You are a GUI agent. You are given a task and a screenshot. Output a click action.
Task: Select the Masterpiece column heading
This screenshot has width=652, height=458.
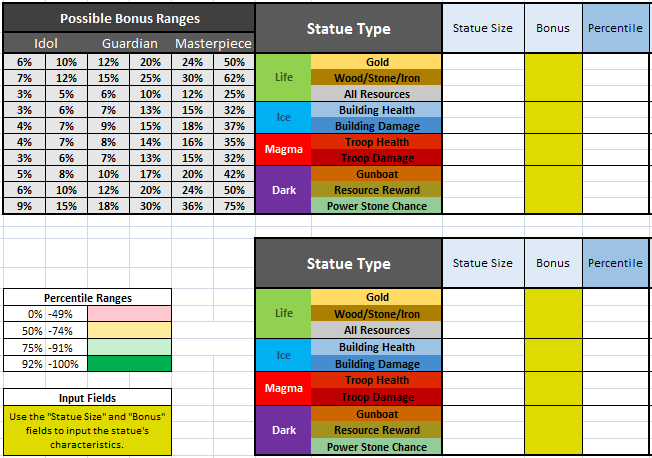[214, 44]
